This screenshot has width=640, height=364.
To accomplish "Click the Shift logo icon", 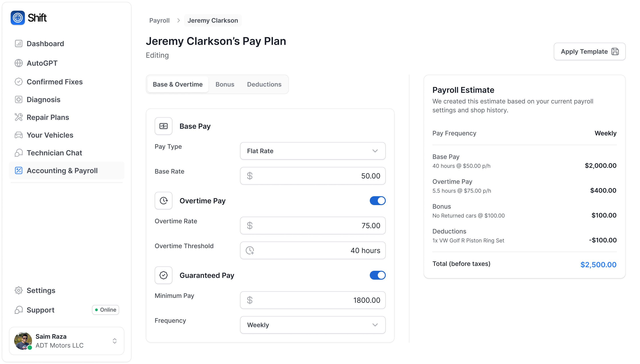I will pos(18,18).
